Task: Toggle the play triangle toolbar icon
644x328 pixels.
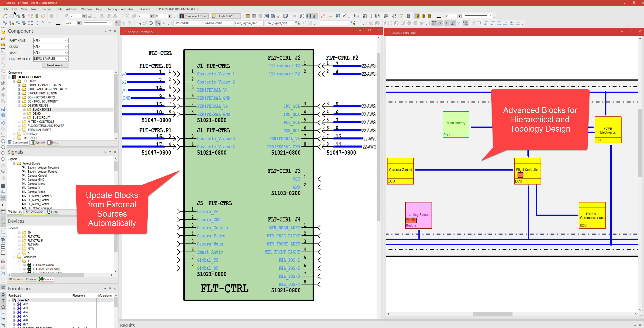Action: coord(440,23)
